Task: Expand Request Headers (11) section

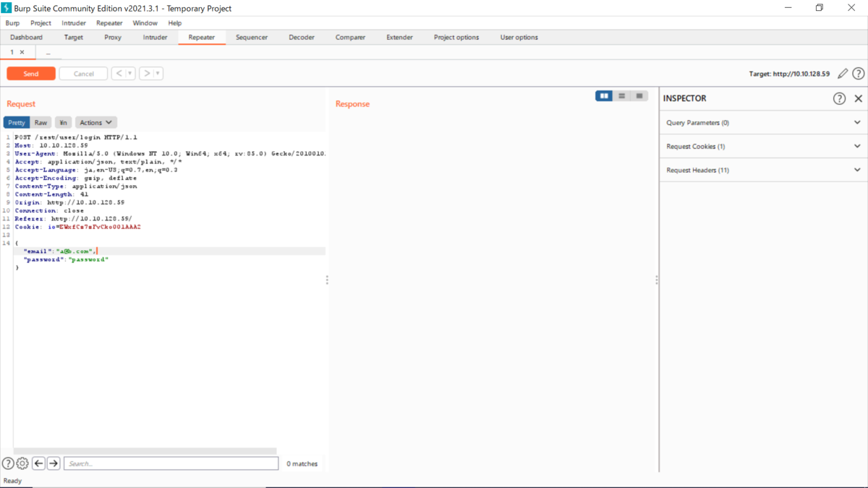Action: 763,170
